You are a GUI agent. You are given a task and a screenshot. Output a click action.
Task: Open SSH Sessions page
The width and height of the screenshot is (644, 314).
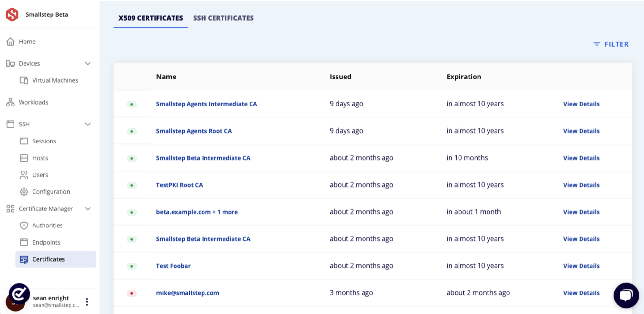44,141
